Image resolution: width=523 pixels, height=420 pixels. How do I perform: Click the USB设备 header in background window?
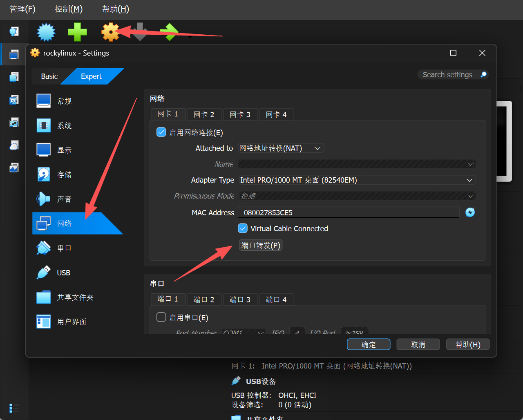[x=261, y=381]
